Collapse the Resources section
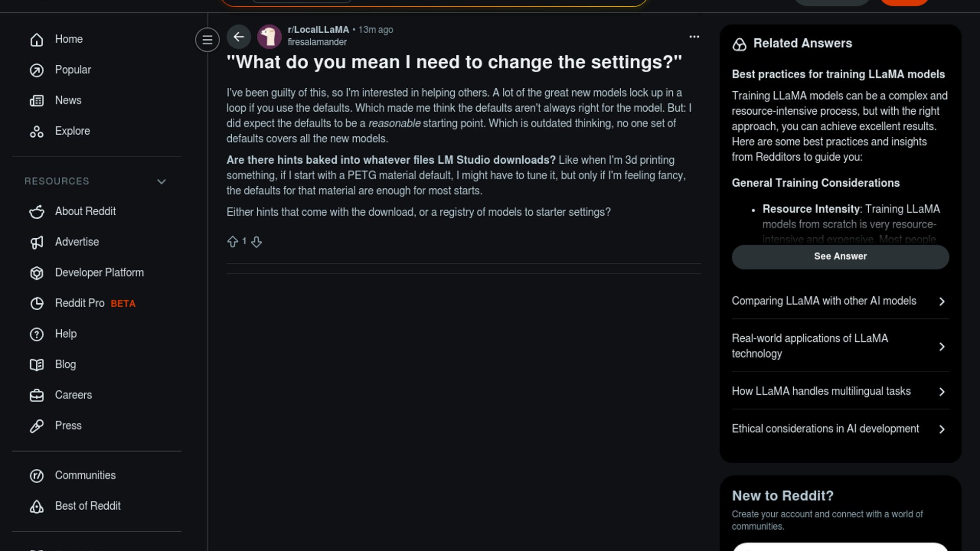 coord(161,182)
